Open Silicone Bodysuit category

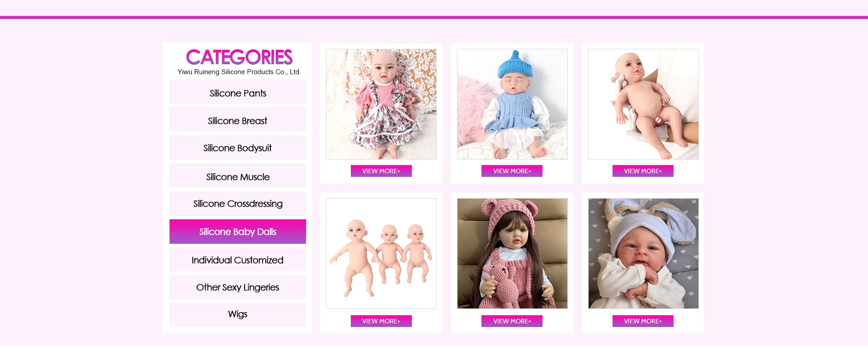[237, 148]
